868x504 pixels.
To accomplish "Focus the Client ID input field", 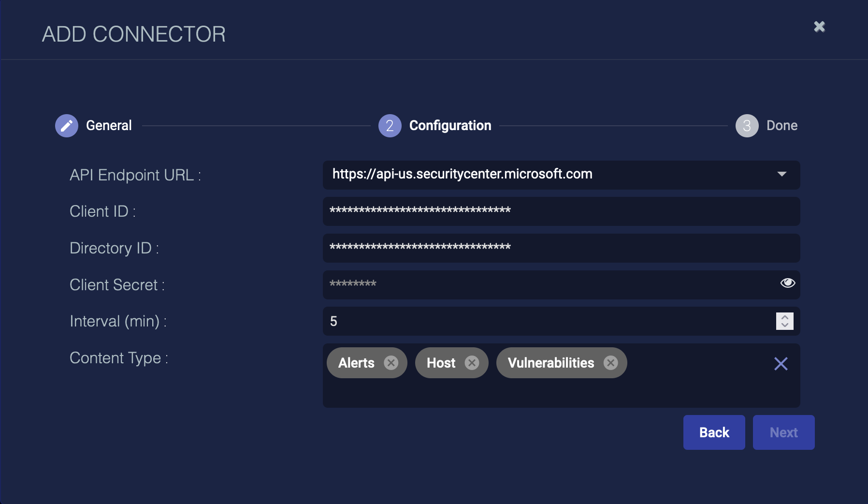I will click(x=561, y=211).
